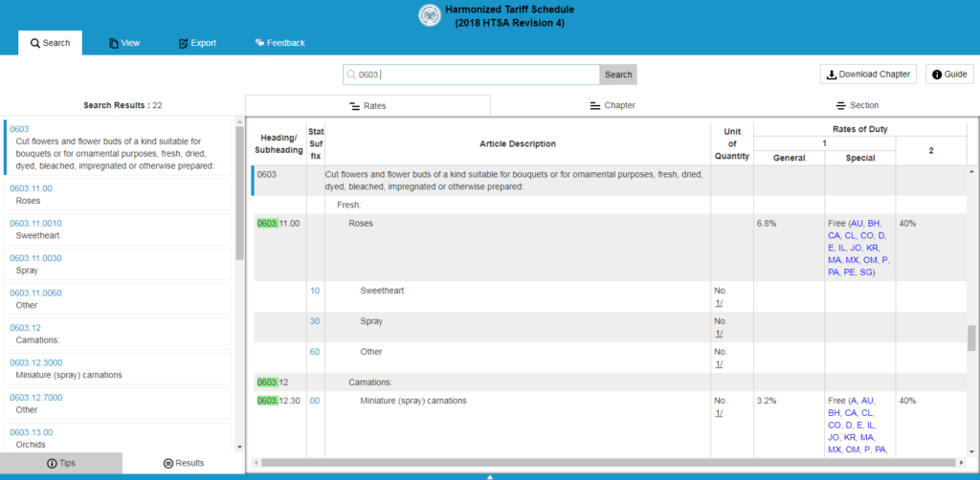Click the Article Description column header
The width and height of the screenshot is (980, 480).
pyautogui.click(x=518, y=144)
